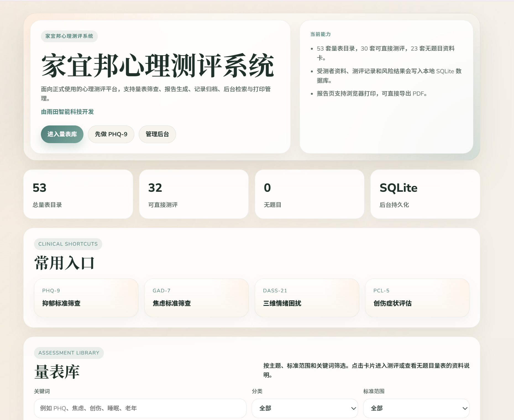Viewport: 514px width, 420px height.
Task: Go to 管理后台
Action: pyautogui.click(x=157, y=134)
